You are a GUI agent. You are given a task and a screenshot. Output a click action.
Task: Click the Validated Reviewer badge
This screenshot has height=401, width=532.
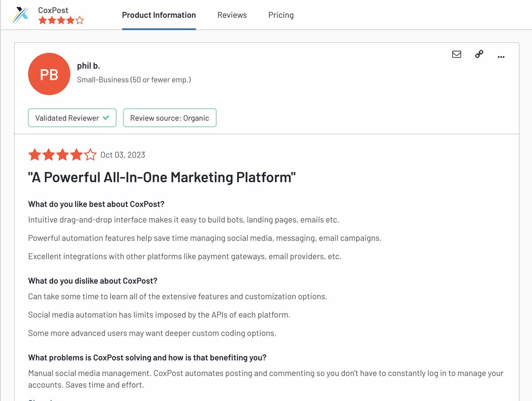[72, 118]
